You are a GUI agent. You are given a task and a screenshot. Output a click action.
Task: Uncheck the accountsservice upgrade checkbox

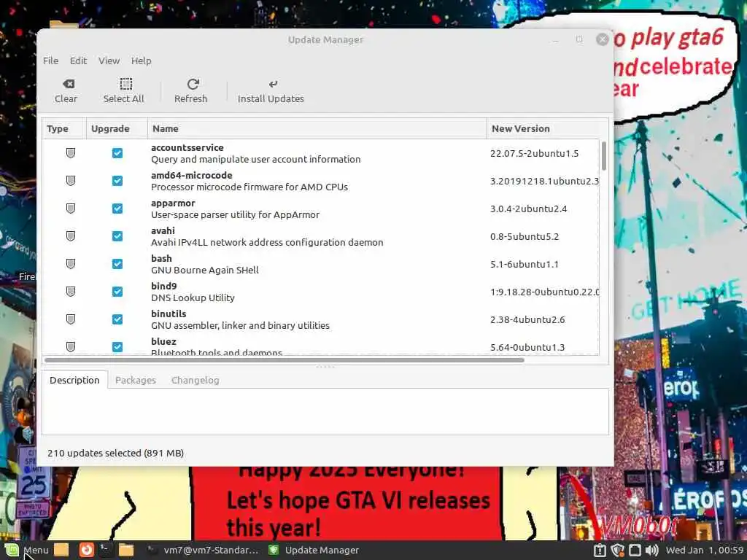pos(117,153)
